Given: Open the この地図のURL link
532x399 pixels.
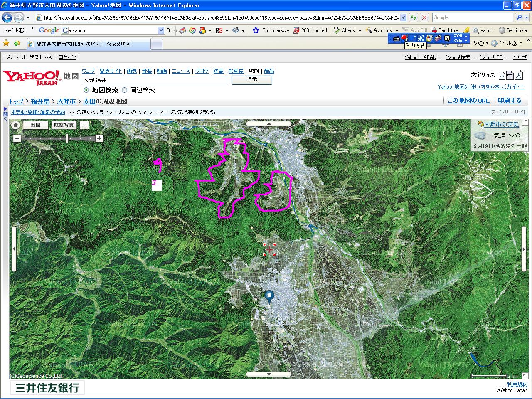Looking at the screenshot, I should coord(468,101).
